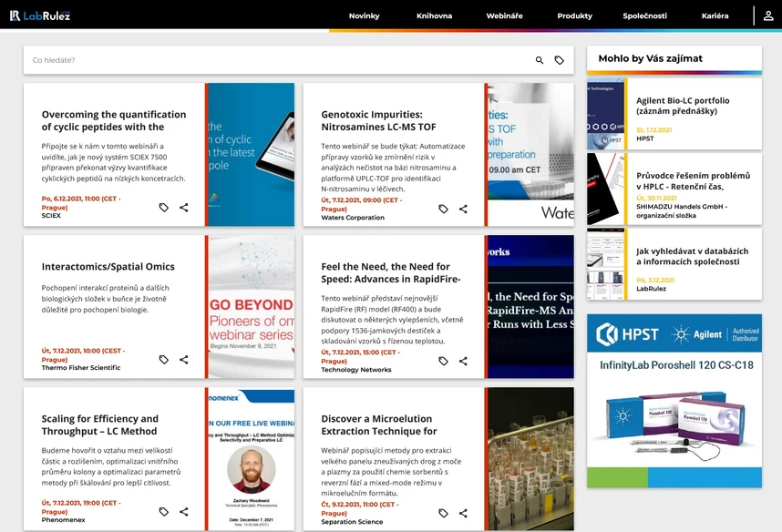The width and height of the screenshot is (782, 532).
Task: Click the lab vials thumbnail image
Action: pyautogui.click(x=530, y=459)
